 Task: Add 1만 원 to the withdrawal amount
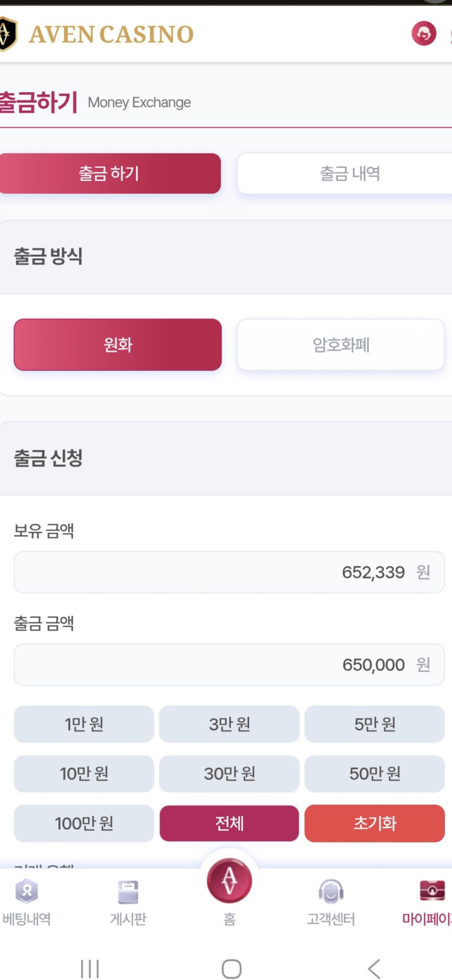click(84, 724)
